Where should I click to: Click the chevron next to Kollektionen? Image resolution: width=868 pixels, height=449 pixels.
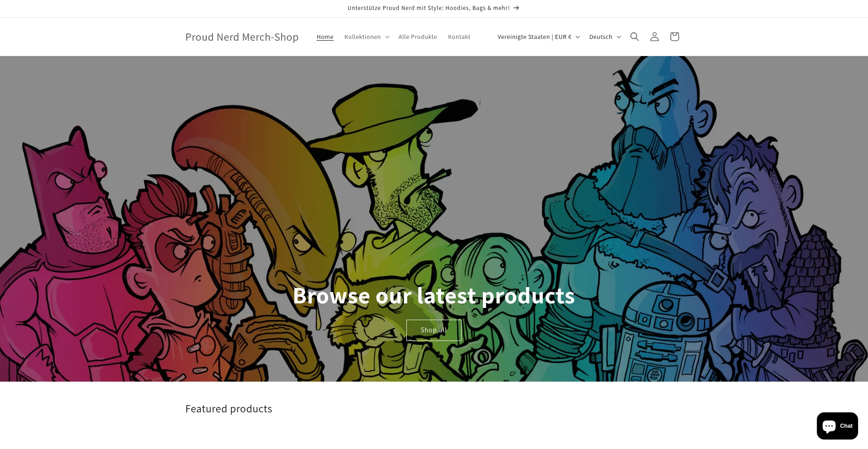pyautogui.click(x=387, y=37)
